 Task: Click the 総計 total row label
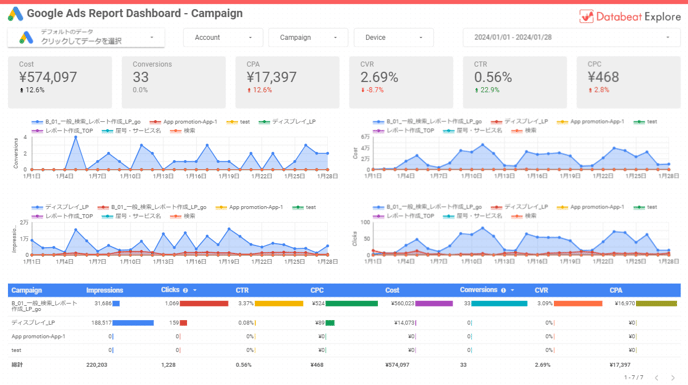17,365
